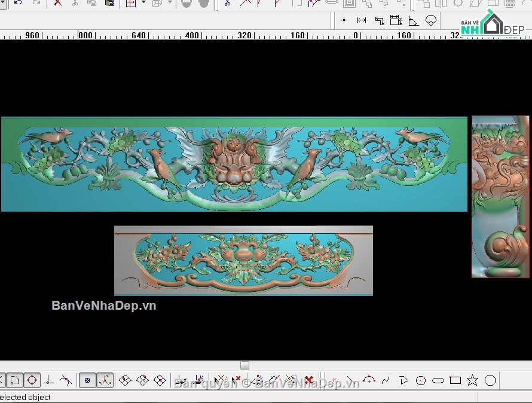The image size is (532, 403).
Task: Select the Star shape drawing tool
Action: [x=472, y=380]
